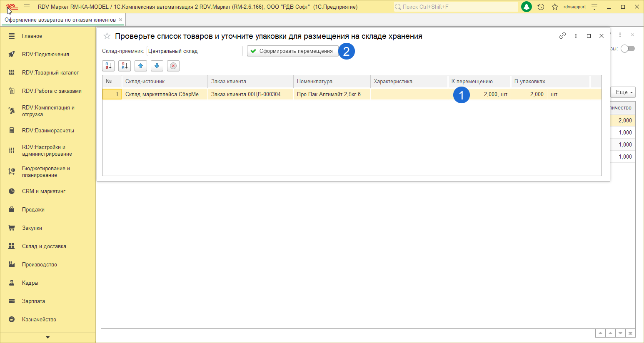Move the selected row down

(x=157, y=66)
